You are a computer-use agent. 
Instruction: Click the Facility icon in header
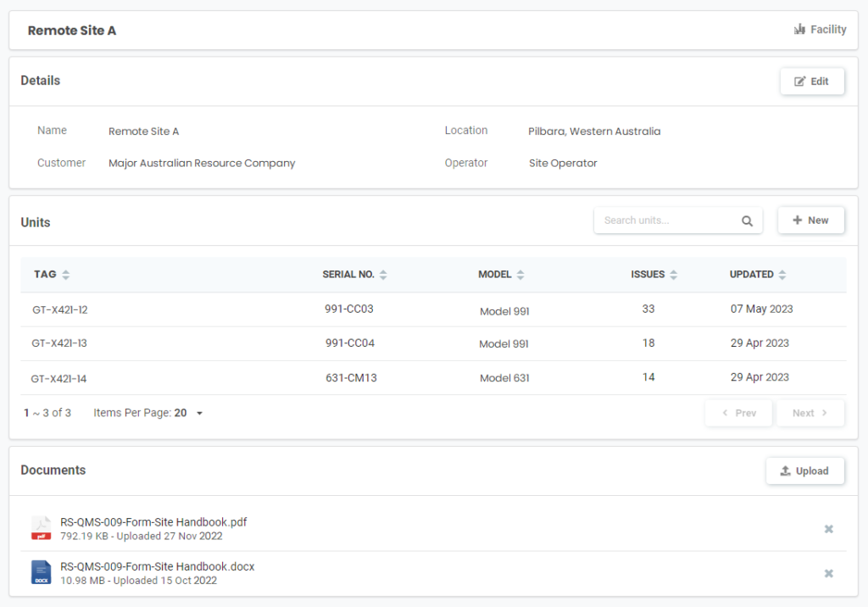[x=799, y=30]
